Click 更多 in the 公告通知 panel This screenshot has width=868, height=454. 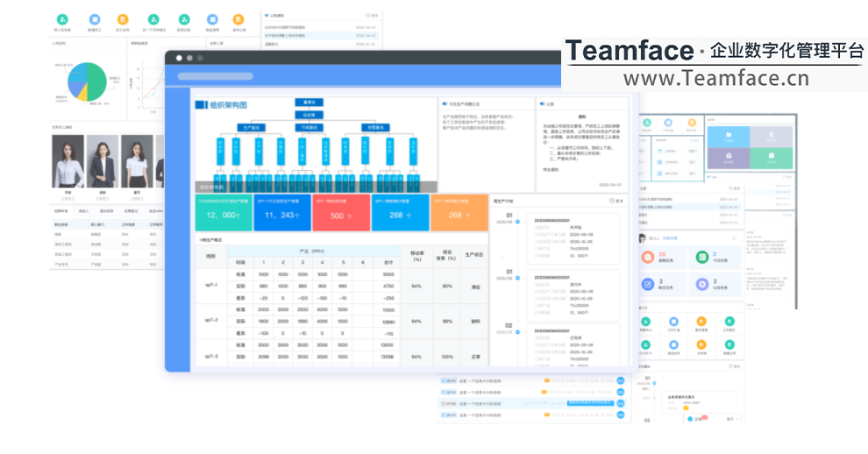(372, 16)
